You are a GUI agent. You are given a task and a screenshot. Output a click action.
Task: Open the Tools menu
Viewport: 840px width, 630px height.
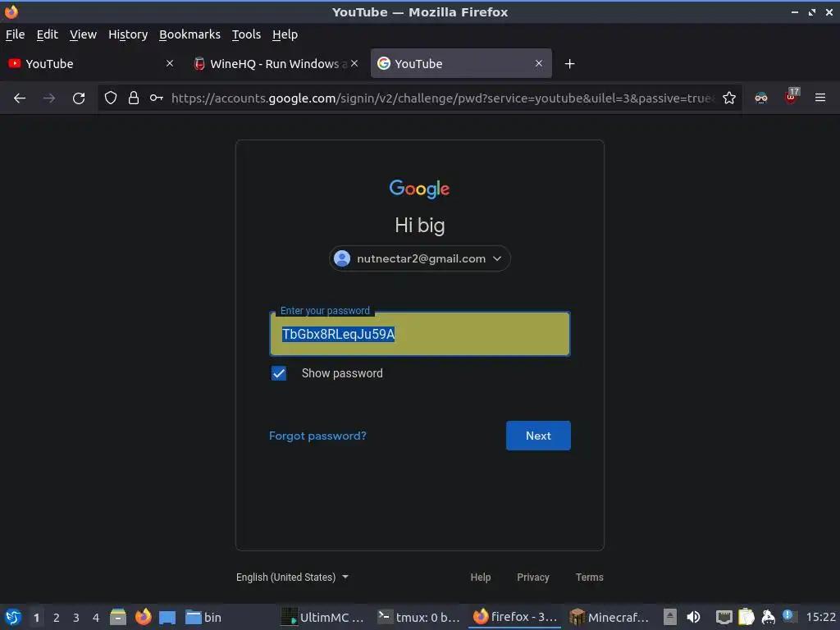246,34
